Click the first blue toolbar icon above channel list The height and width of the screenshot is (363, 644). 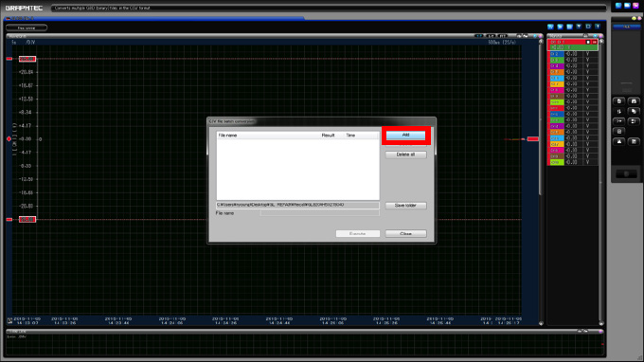click(x=551, y=27)
